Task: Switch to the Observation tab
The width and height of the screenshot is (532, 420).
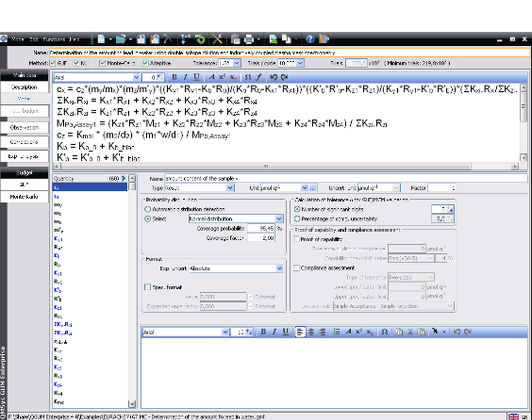Action: pyautogui.click(x=24, y=128)
